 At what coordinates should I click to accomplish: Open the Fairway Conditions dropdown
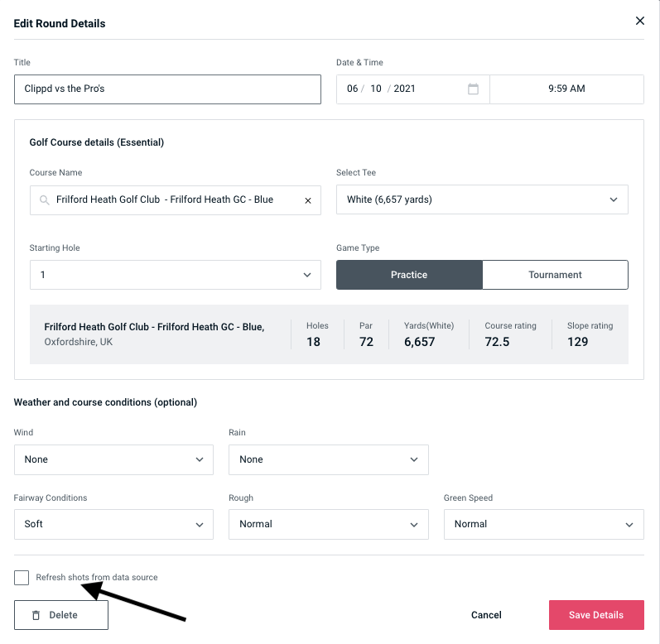click(113, 524)
